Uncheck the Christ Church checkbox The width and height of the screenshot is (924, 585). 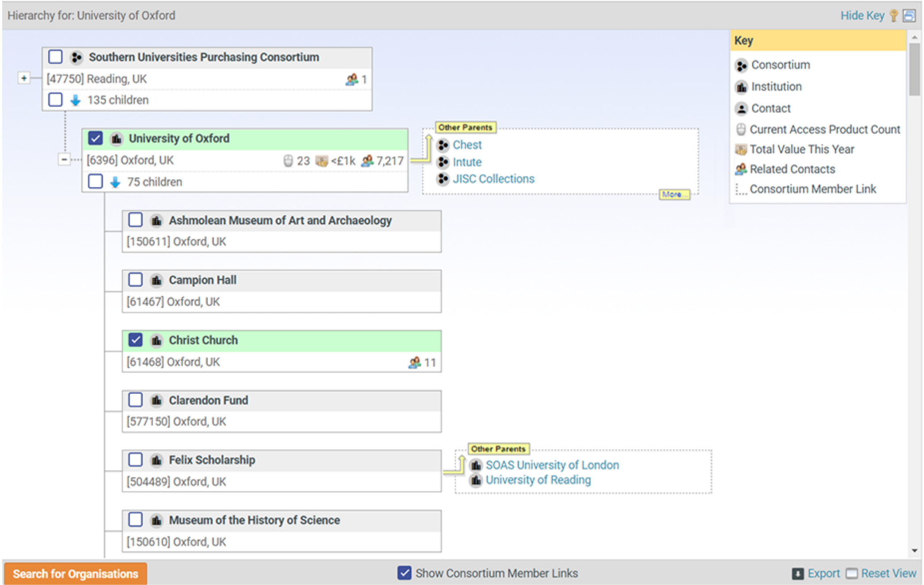[135, 340]
